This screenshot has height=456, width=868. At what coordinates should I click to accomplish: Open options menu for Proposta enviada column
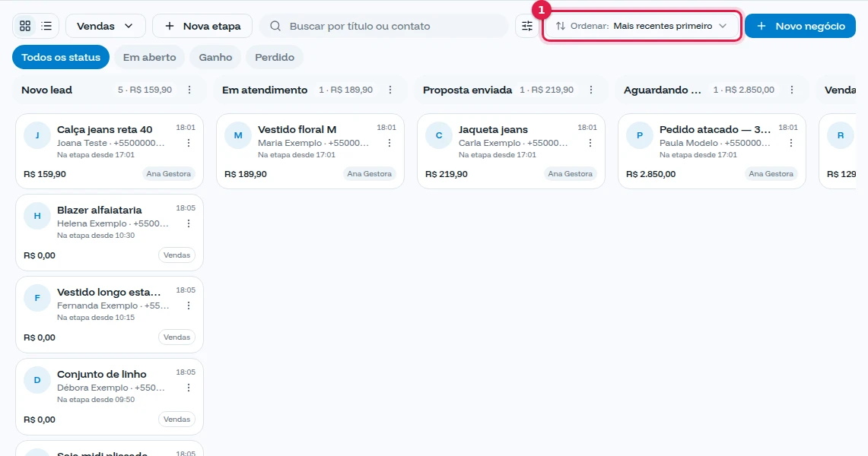[x=591, y=90]
